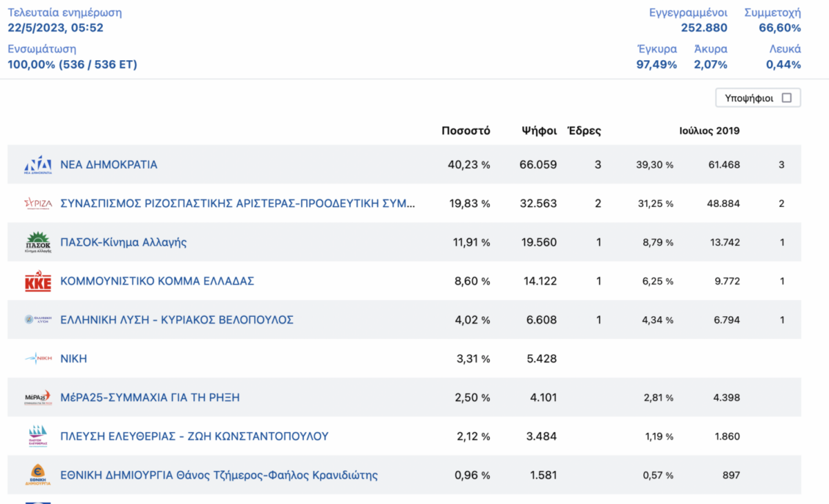Click the PASOK green sun logo
Screen dimensions: 829x504
38,242
